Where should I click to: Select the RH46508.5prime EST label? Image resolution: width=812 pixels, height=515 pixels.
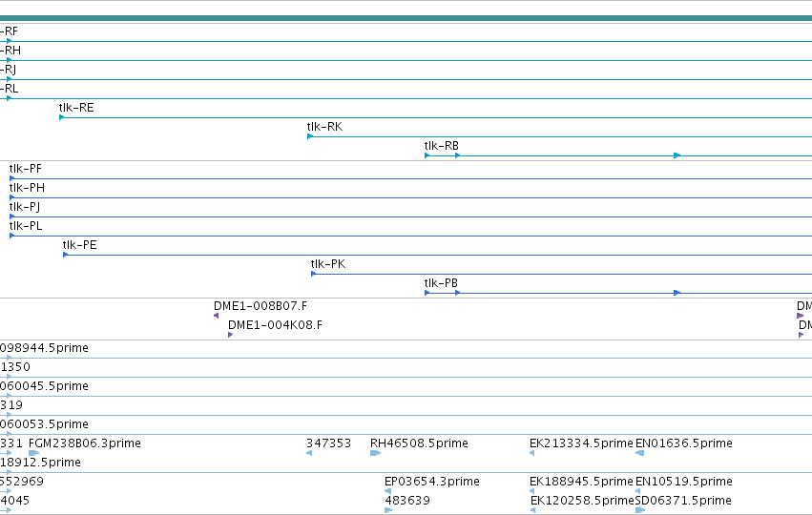(x=419, y=443)
